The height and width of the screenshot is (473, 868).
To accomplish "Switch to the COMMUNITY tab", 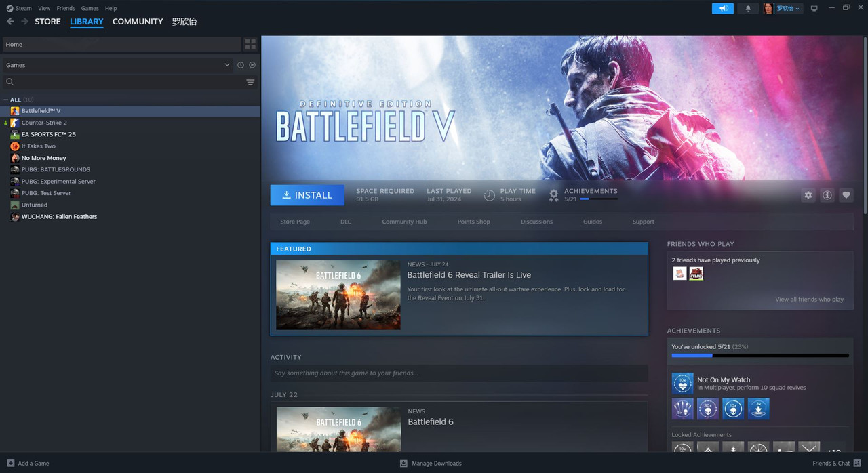I will 138,22.
